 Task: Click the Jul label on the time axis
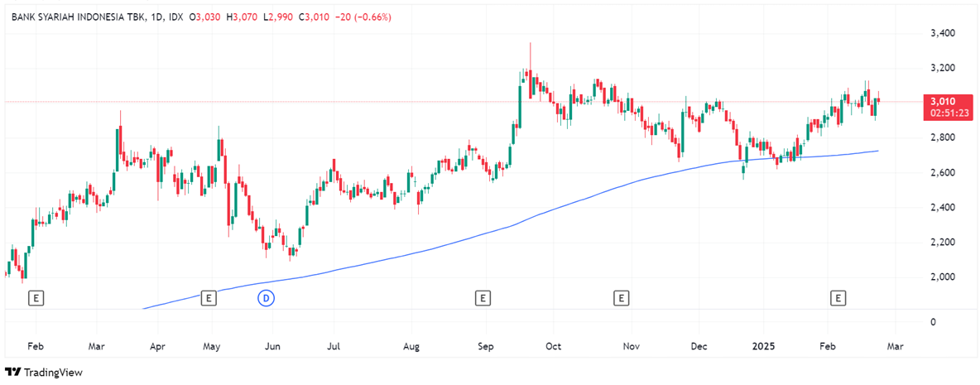pyautogui.click(x=333, y=345)
